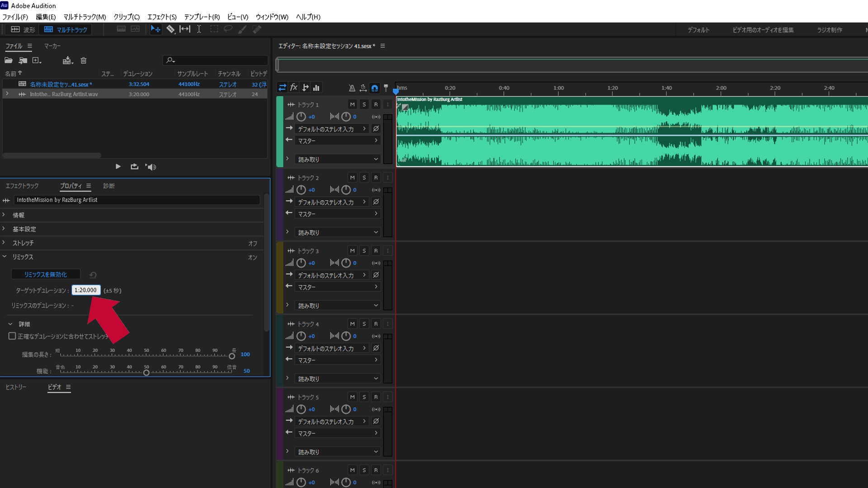Switch to ヒストリー tab
Viewport: 868px width, 488px height.
point(16,387)
